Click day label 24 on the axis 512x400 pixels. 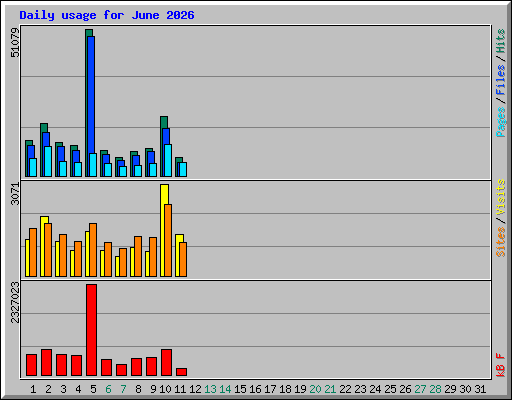tap(375, 389)
